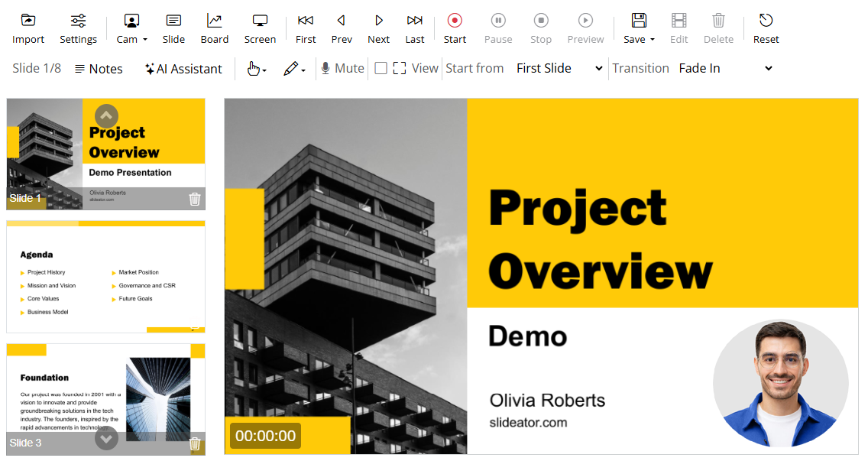Advance to the Next slide

coord(379,29)
